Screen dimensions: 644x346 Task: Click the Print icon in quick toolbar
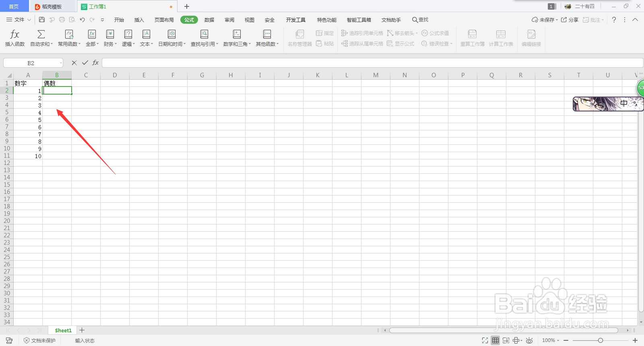click(62, 19)
